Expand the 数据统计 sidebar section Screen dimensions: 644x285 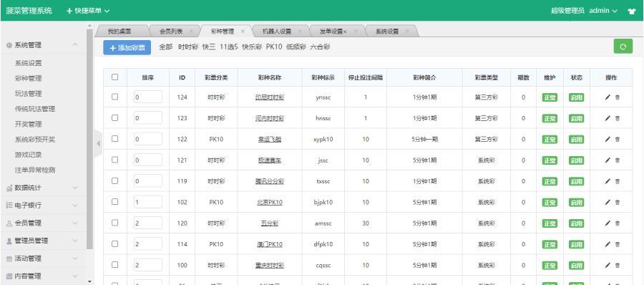click(x=43, y=188)
